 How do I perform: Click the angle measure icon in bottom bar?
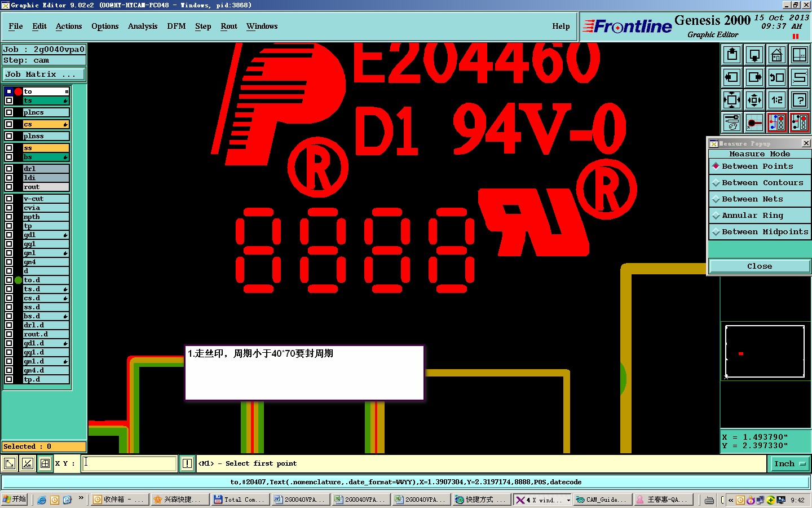27,463
